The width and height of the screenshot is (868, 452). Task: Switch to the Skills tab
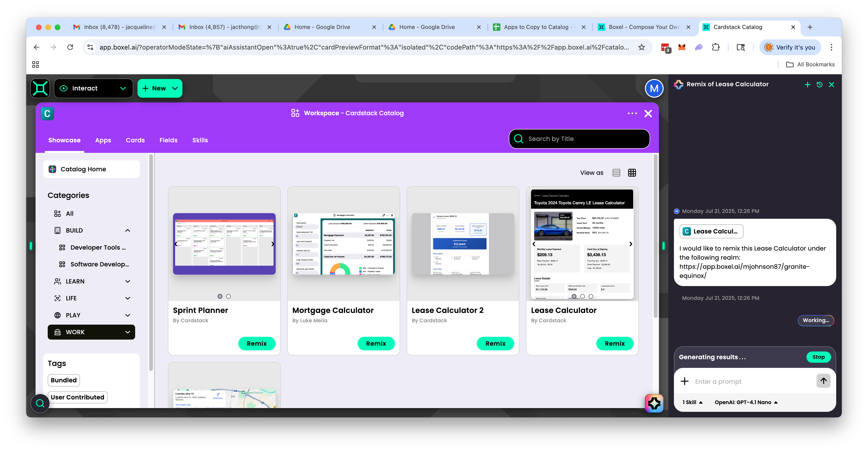pos(200,140)
